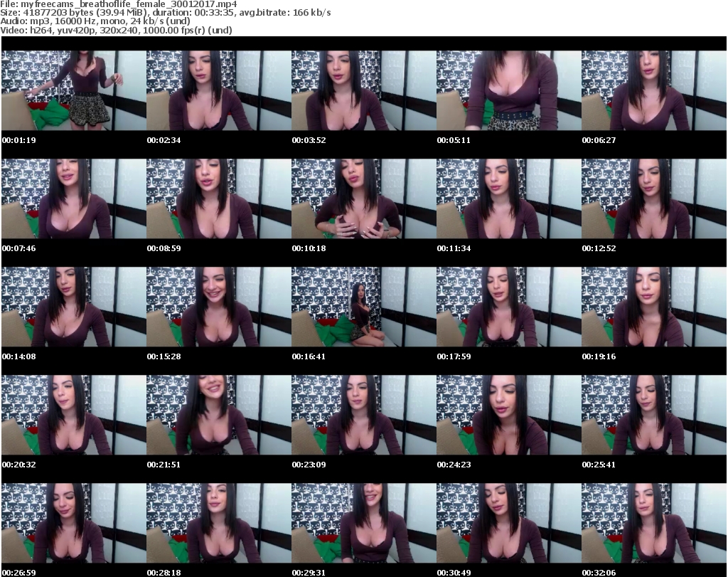This screenshot has height=577, width=728.
Task: Click the 00:16:41 timestamp label
Action: click(309, 356)
